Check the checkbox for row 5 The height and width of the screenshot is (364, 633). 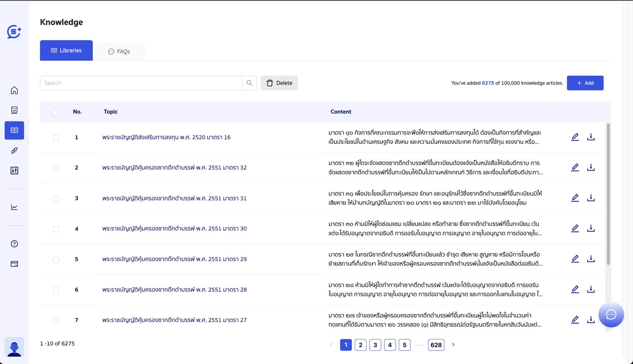coord(56,260)
